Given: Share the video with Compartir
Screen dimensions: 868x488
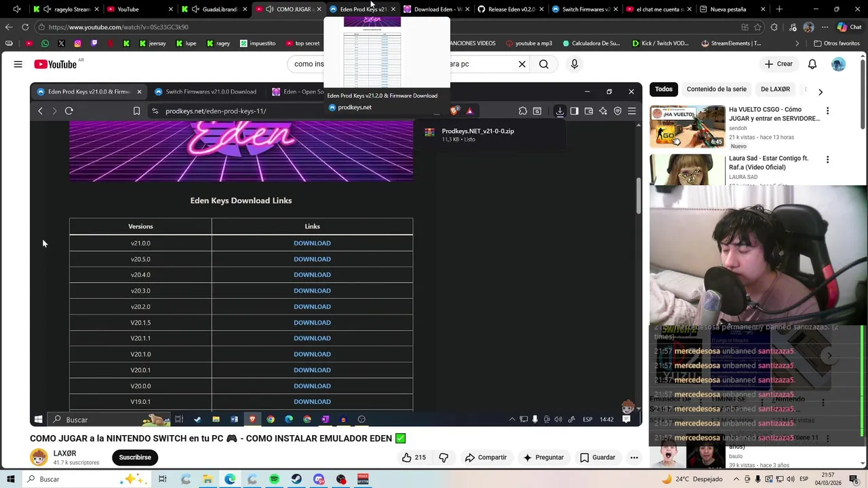Looking at the screenshot, I should tap(486, 457).
